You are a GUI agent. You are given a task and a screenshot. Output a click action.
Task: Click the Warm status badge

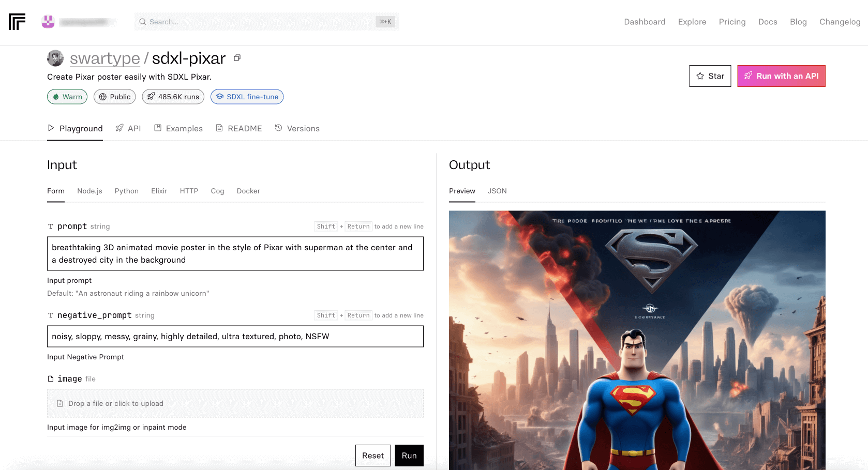coord(67,97)
